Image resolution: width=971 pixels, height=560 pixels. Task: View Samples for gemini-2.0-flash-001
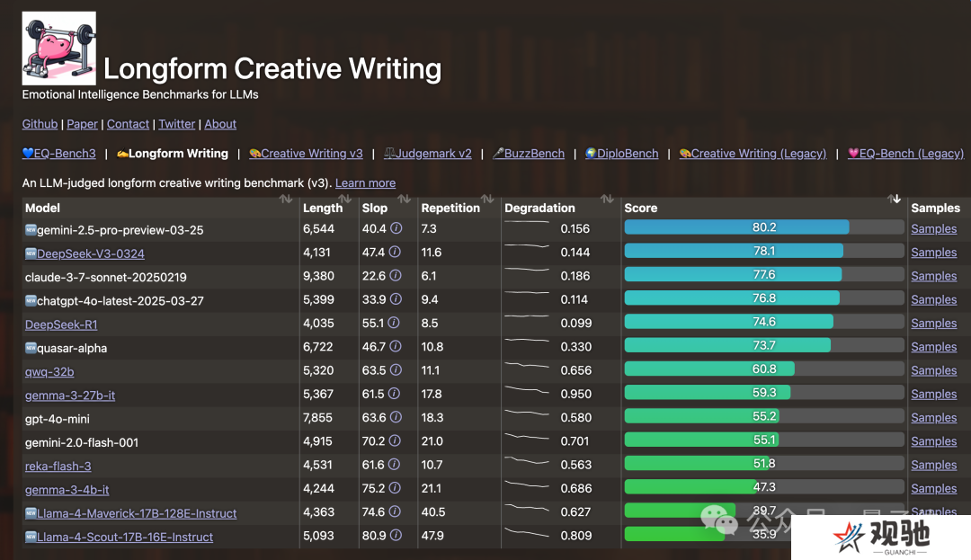(x=934, y=440)
